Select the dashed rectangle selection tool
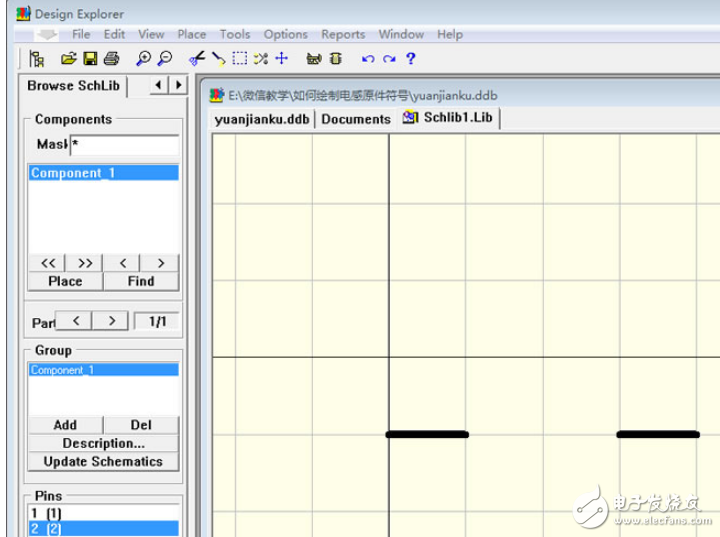The image size is (720, 537). (240, 59)
